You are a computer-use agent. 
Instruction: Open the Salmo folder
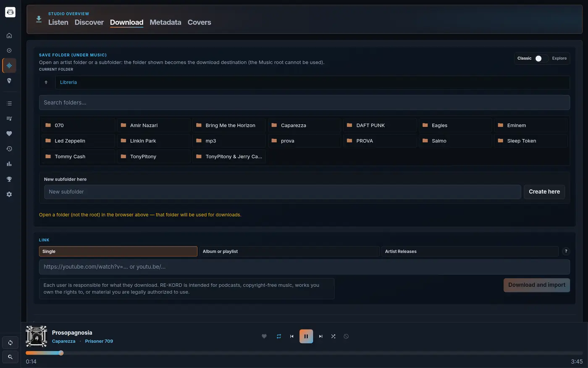(x=455, y=141)
